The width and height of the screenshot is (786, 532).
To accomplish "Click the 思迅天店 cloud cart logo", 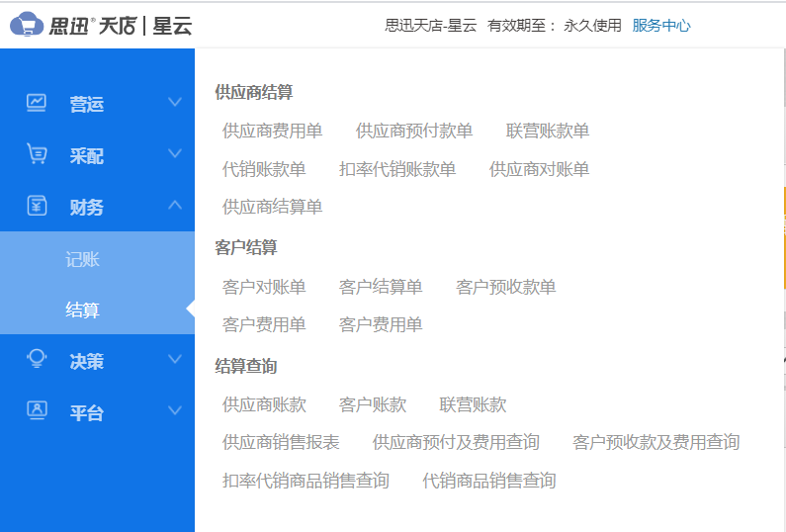I will [27, 25].
